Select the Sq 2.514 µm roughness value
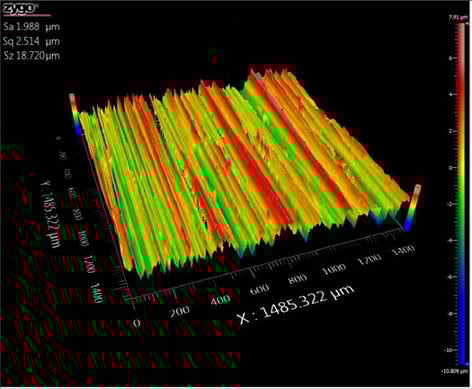The height and width of the screenshot is (389, 472). (x=32, y=41)
